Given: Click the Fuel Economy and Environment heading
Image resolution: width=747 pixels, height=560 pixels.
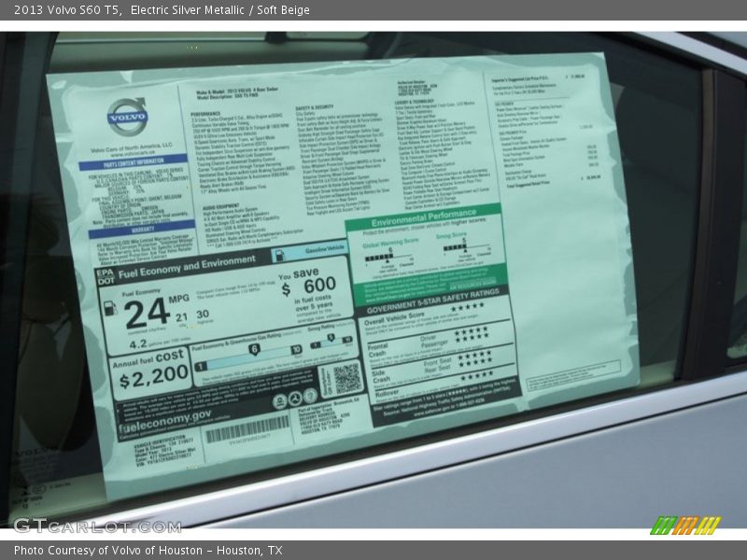Looking at the screenshot, I should pyautogui.click(x=188, y=266).
